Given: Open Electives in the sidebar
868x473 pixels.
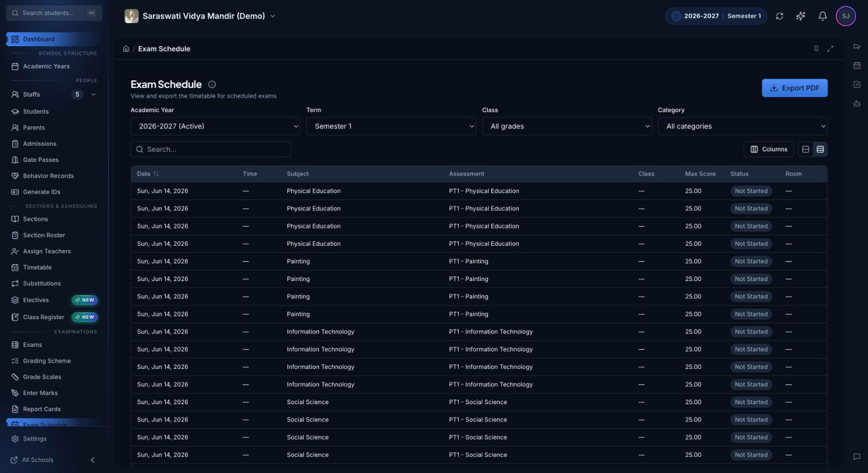Looking at the screenshot, I should [x=54, y=300].
